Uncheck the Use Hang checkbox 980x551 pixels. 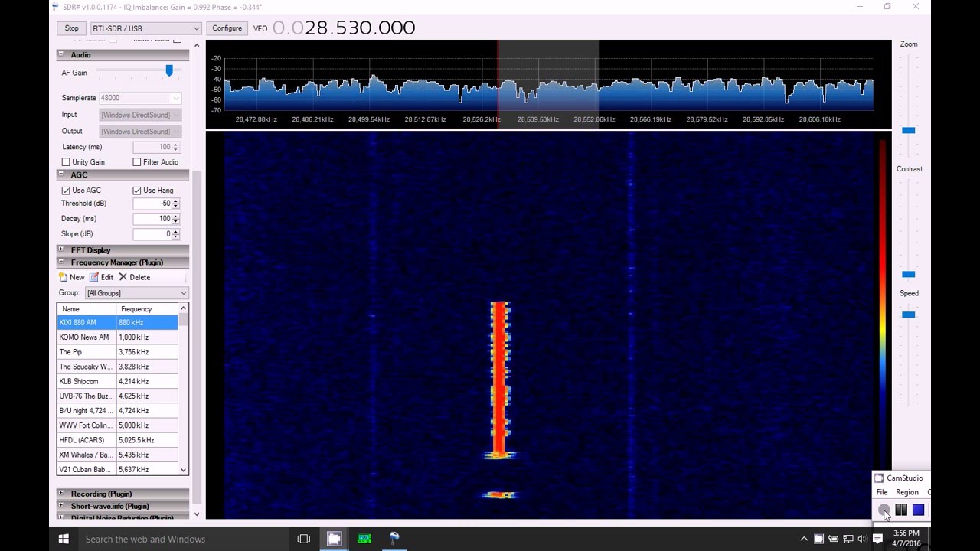137,191
